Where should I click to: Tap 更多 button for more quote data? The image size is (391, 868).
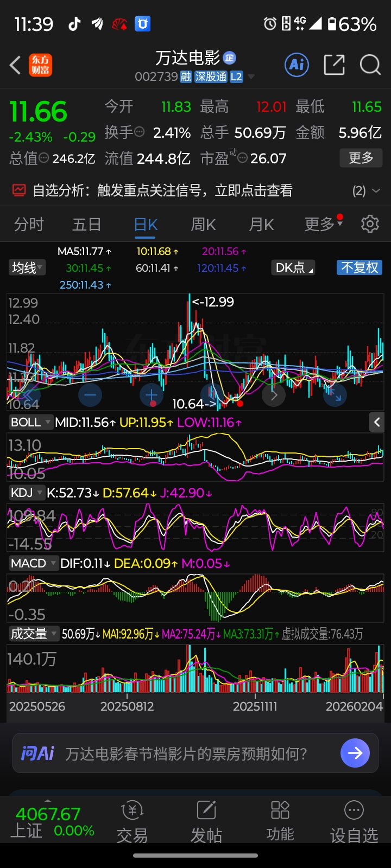click(361, 158)
